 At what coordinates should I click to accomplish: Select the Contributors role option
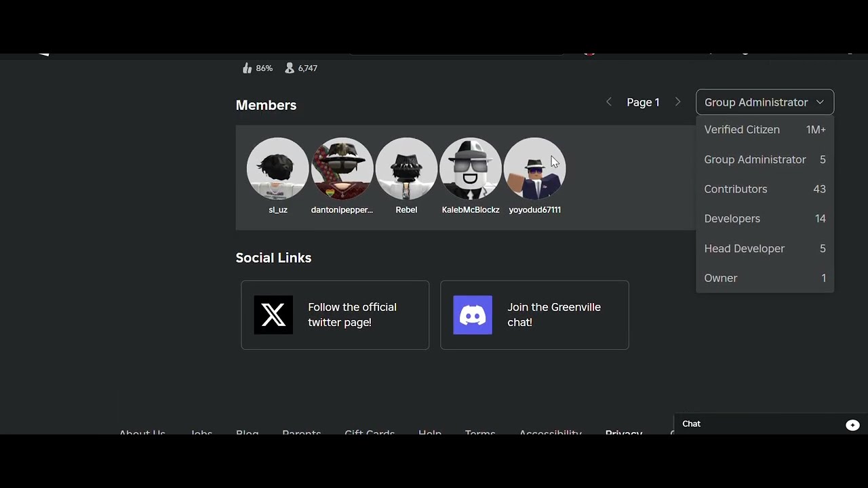click(765, 189)
